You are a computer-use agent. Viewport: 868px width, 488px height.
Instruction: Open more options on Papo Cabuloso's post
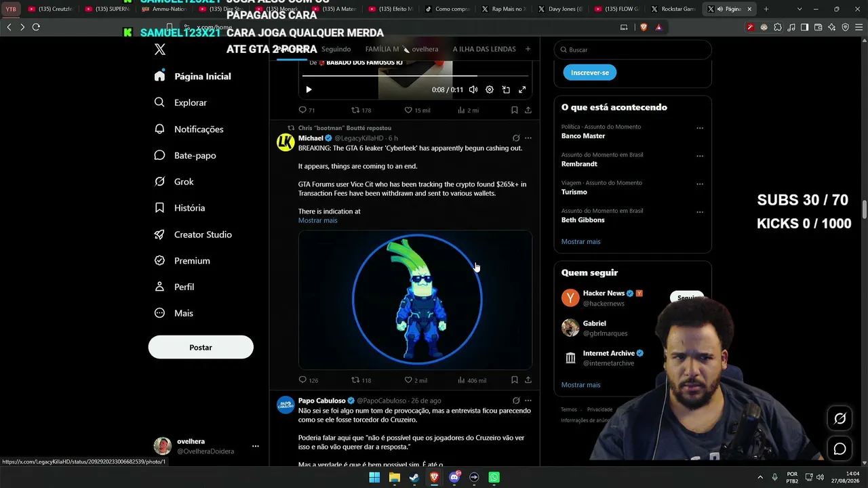pyautogui.click(x=528, y=401)
